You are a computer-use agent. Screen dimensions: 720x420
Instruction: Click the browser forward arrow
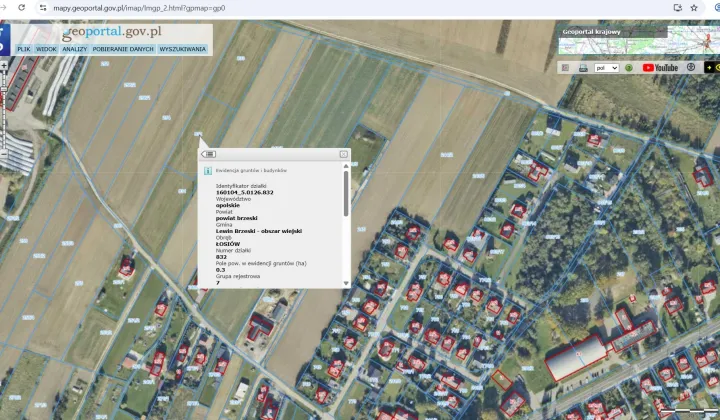pos(4,8)
